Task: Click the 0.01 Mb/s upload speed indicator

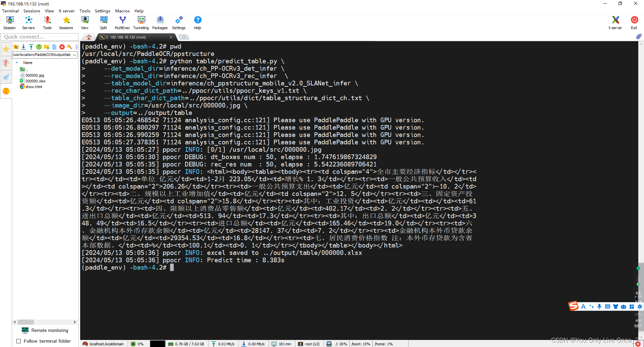Action: coord(223,344)
